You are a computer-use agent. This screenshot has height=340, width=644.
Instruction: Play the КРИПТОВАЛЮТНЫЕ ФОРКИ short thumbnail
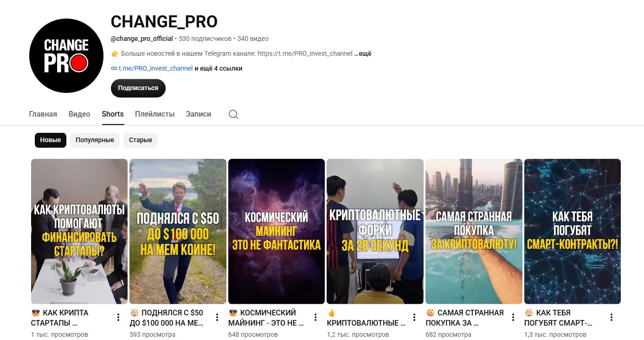point(375,231)
